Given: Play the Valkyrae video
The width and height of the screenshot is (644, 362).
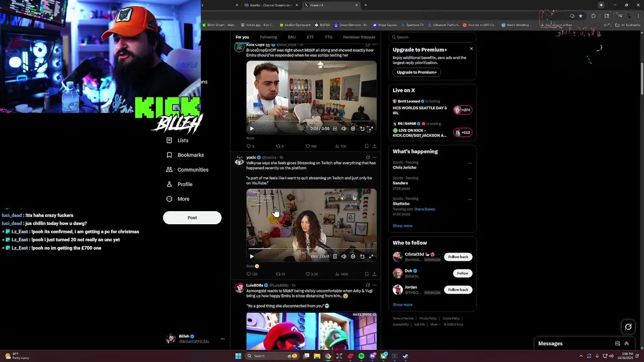Looking at the screenshot, I should click(252, 256).
